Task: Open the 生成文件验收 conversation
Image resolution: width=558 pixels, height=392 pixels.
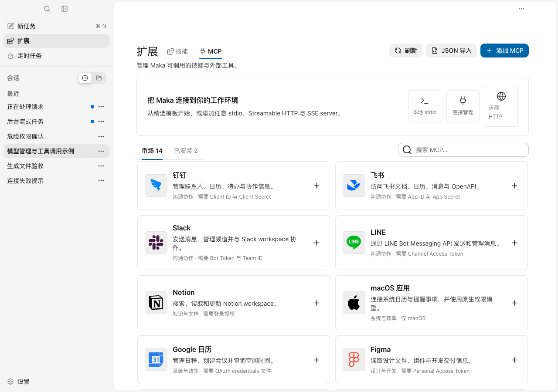Action: 57,166
